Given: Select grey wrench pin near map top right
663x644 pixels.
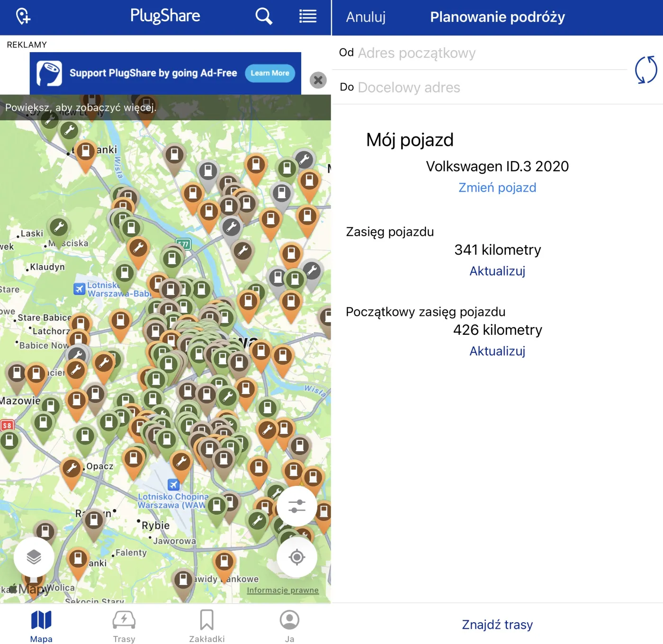Looking at the screenshot, I should (x=304, y=159).
